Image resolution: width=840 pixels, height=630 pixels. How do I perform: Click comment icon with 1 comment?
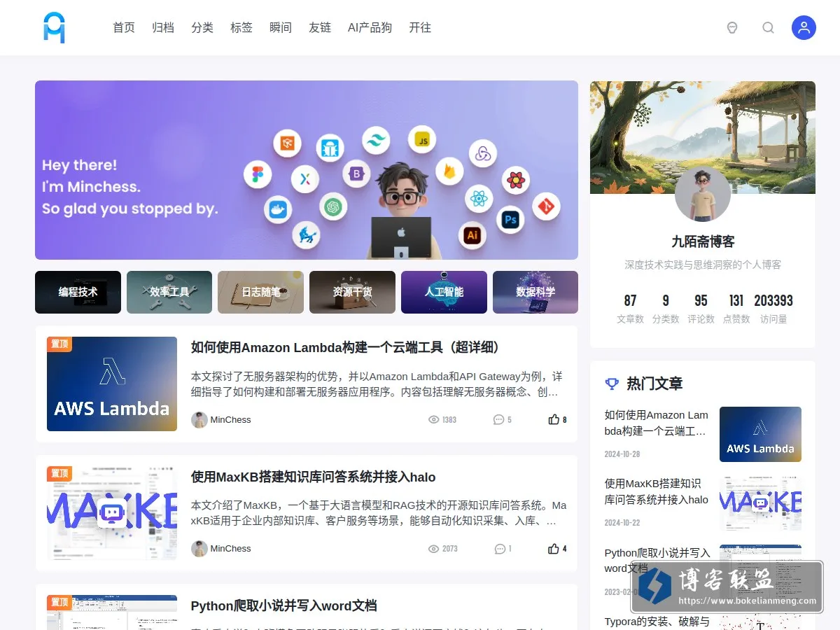tap(500, 549)
